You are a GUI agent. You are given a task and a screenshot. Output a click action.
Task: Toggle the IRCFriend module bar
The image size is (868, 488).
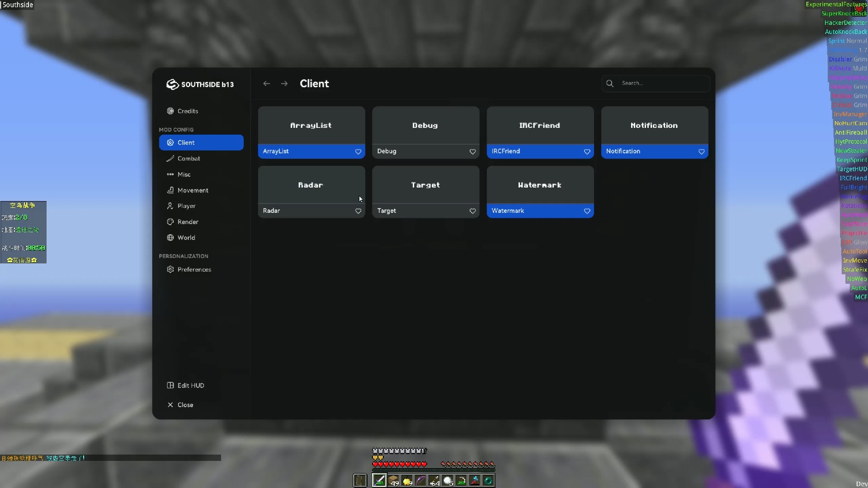point(540,151)
